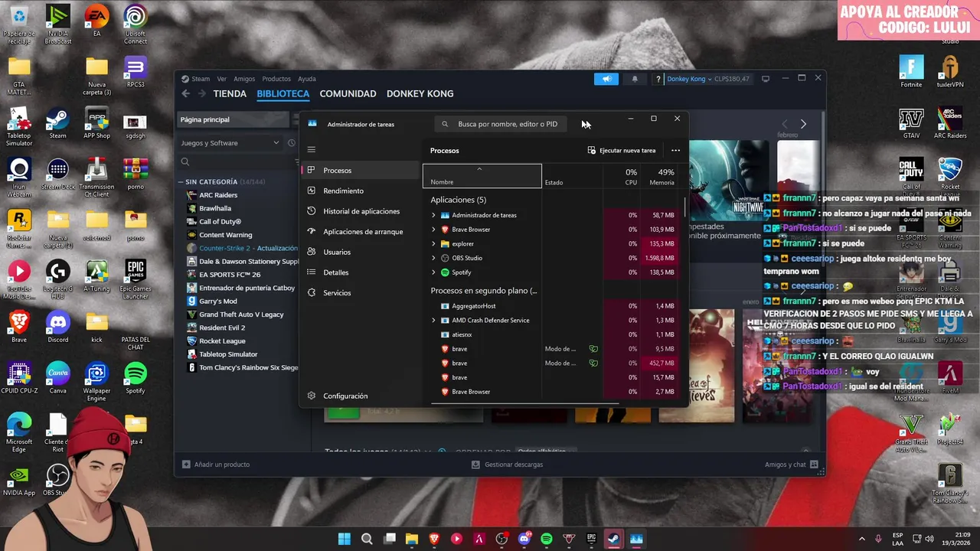The image size is (980, 551).
Task: Open Rendimiento page in Task Manager sidebar
Action: (x=343, y=191)
